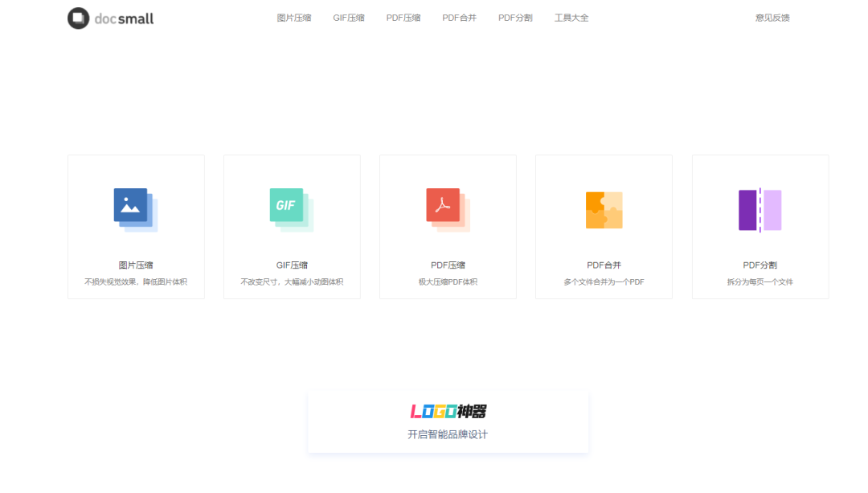
Task: Click the docsmall round logo icon
Action: pyautogui.click(x=78, y=18)
